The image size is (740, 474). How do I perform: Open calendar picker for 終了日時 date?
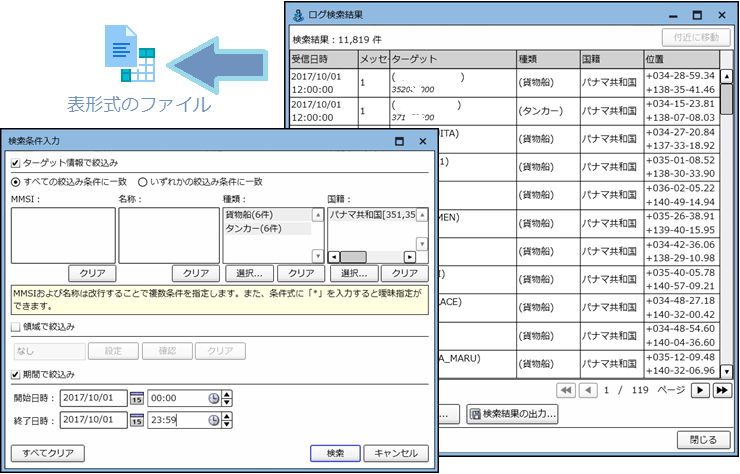point(137,420)
